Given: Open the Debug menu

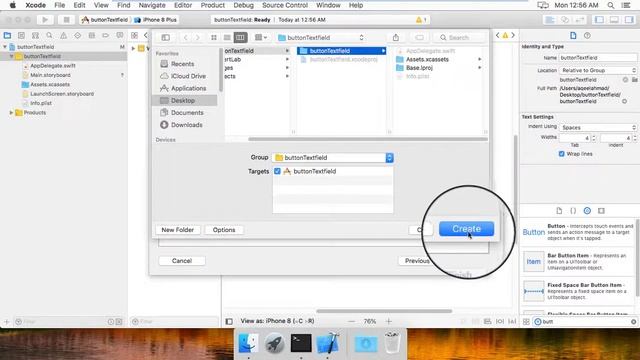Looking at the screenshot, I should [244, 5].
